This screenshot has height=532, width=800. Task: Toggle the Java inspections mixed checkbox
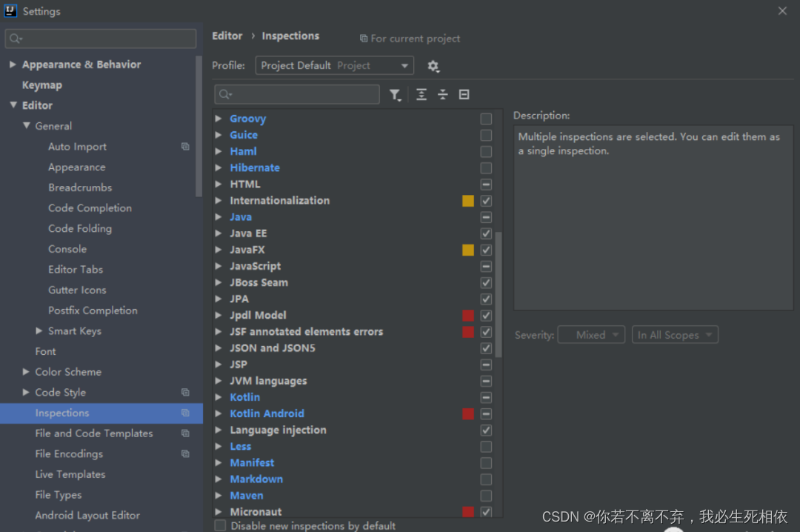point(486,217)
